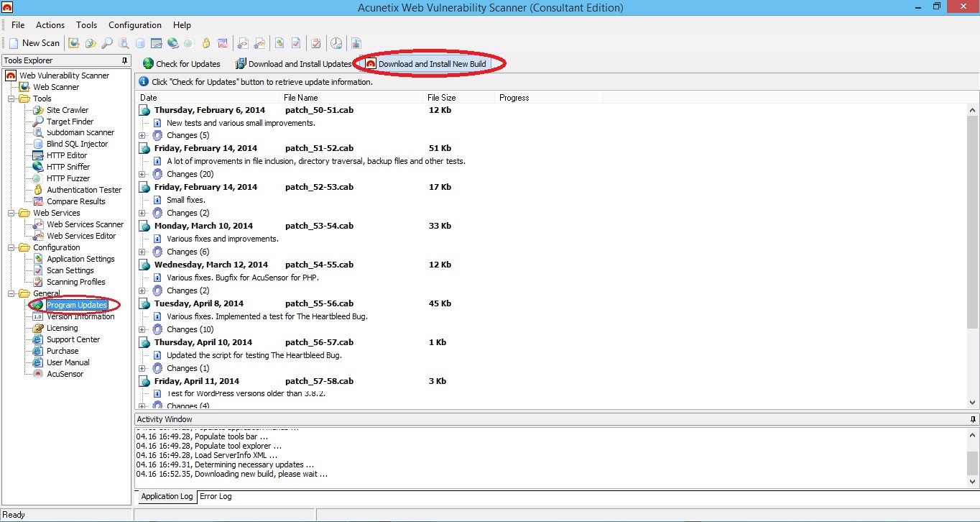Viewport: 980px width, 522px height.
Task: Open the Scheduler clock toolbar icon
Action: [336, 43]
